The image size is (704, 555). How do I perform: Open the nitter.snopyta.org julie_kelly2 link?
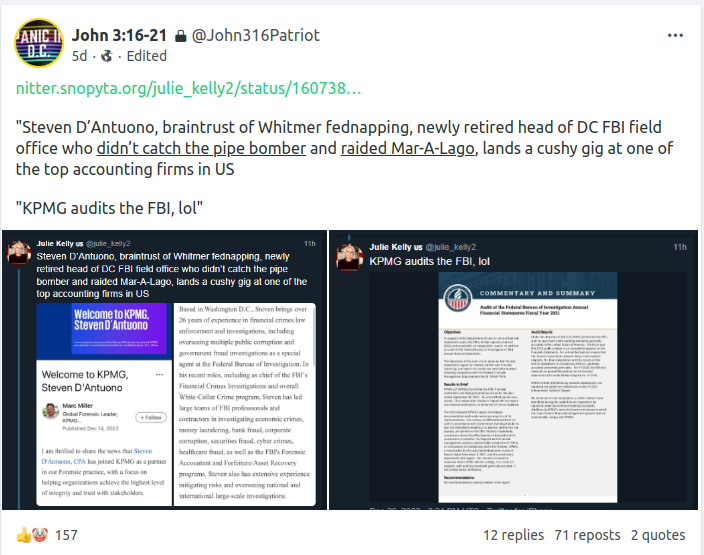click(x=189, y=88)
